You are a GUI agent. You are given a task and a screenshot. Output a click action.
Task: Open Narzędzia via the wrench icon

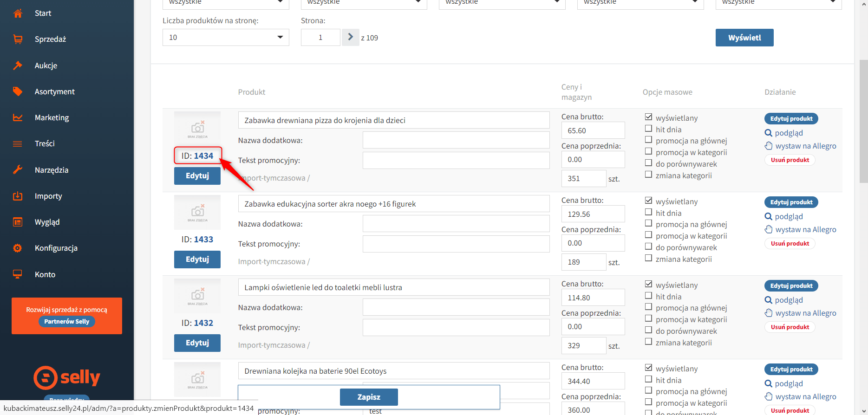(18, 170)
